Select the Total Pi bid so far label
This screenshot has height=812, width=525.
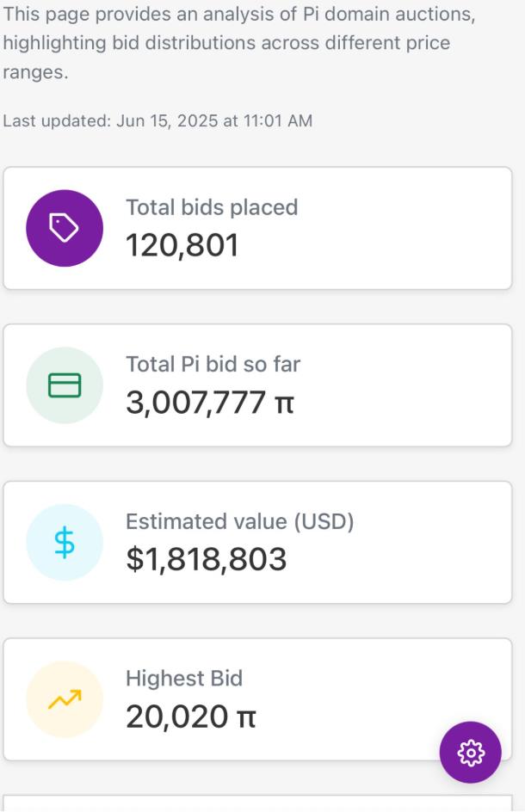click(x=213, y=365)
